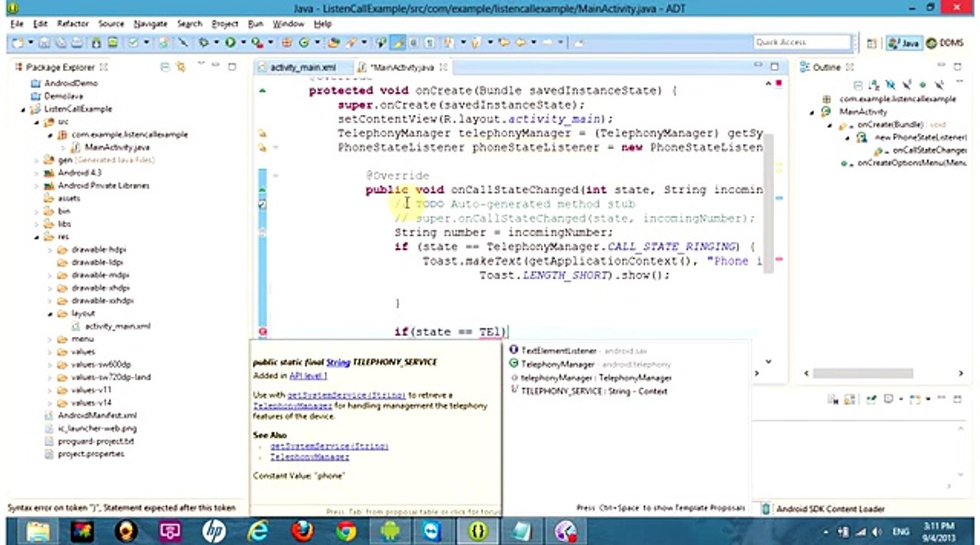
Task: Select AndroidManifest.xml in Package Explorer
Action: [x=97, y=416]
